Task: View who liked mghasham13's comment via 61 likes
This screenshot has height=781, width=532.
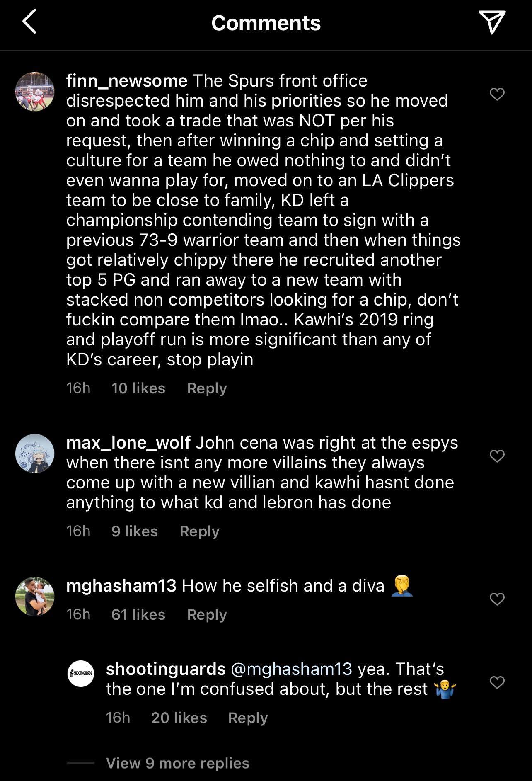Action: (138, 615)
